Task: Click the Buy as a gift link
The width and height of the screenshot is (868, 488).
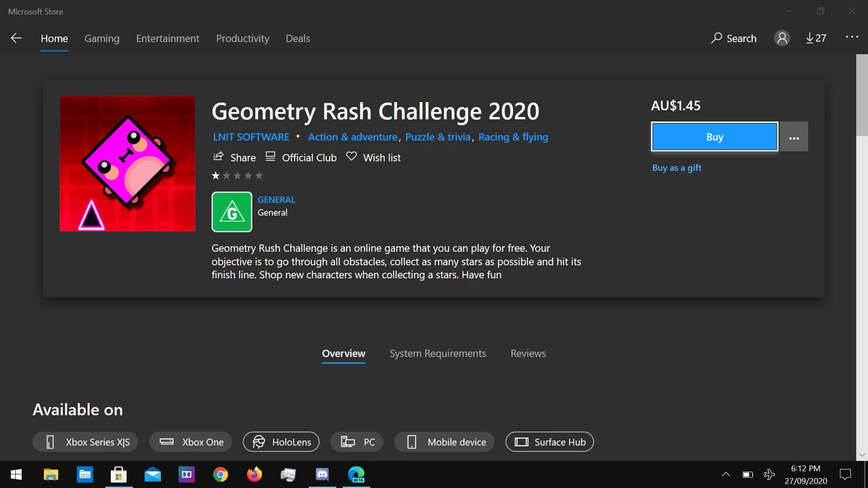Action: [676, 168]
